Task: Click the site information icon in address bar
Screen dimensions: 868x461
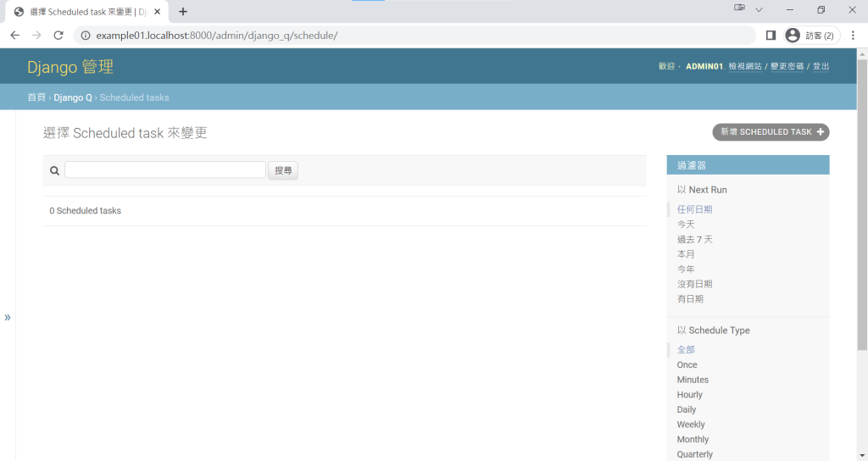Action: [x=86, y=36]
